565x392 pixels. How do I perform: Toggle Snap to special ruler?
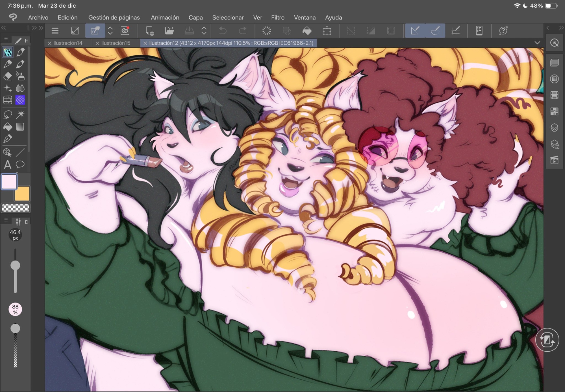[x=435, y=31]
